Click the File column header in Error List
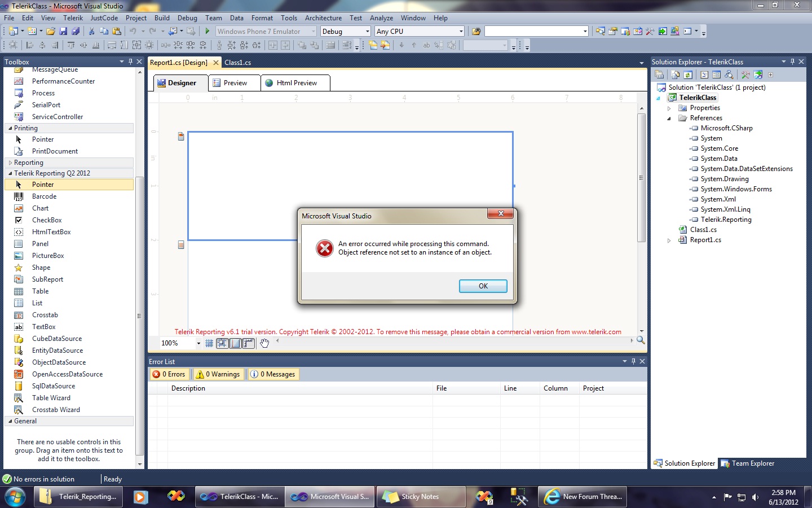This screenshot has width=812, height=508. pos(467,388)
